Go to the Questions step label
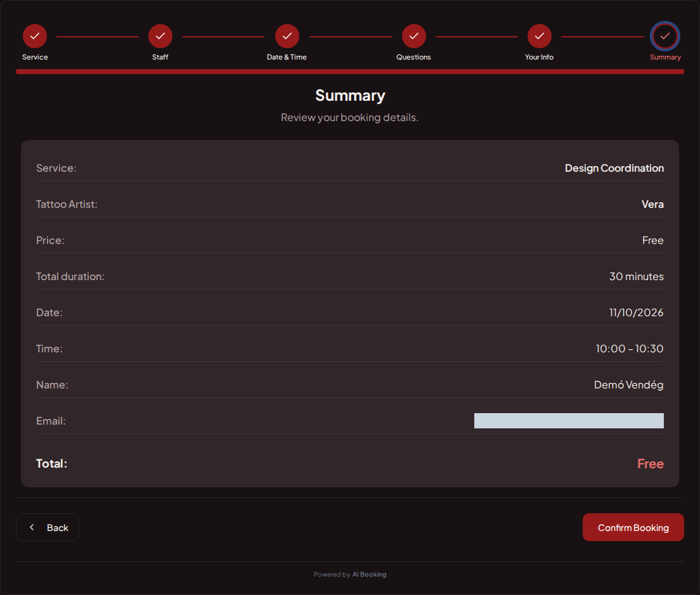 413,57
